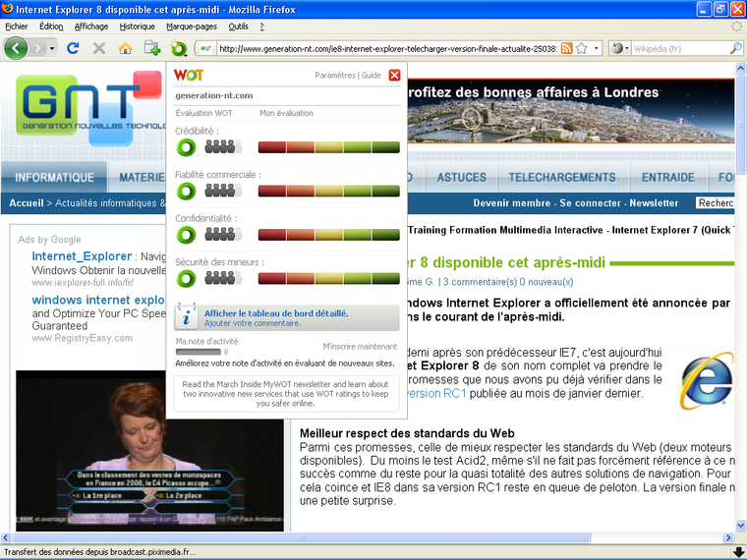Click Se connecter link

coord(591,202)
